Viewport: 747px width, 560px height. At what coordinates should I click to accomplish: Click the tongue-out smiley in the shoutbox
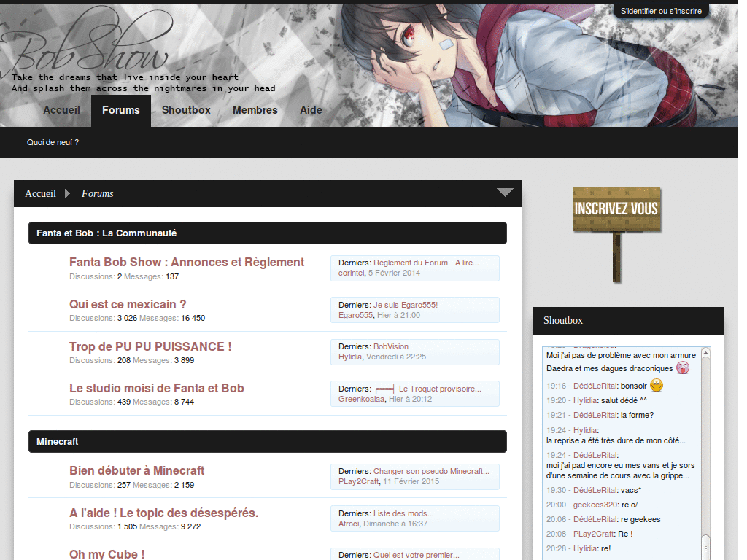[683, 367]
